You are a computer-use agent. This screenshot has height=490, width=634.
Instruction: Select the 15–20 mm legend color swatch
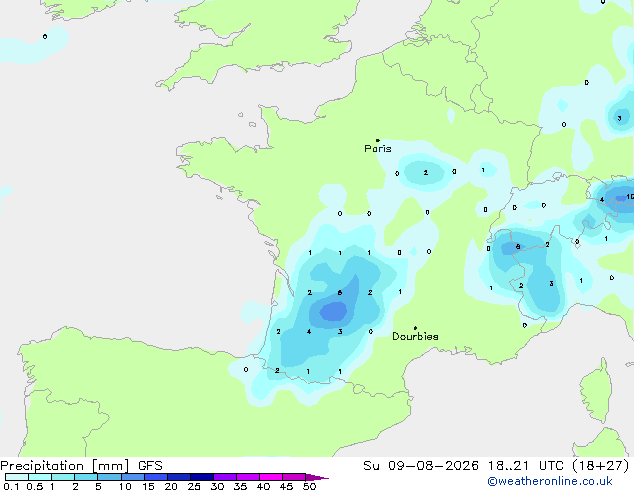tap(156, 477)
